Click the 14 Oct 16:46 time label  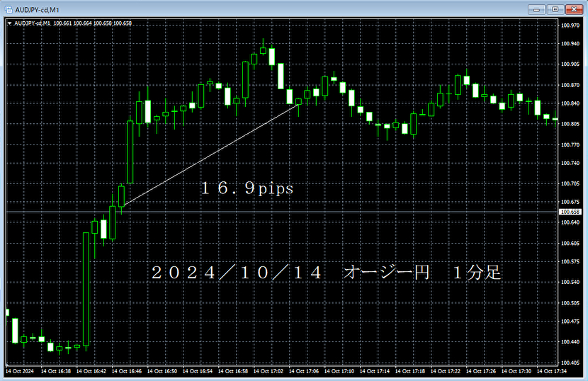tap(126, 371)
